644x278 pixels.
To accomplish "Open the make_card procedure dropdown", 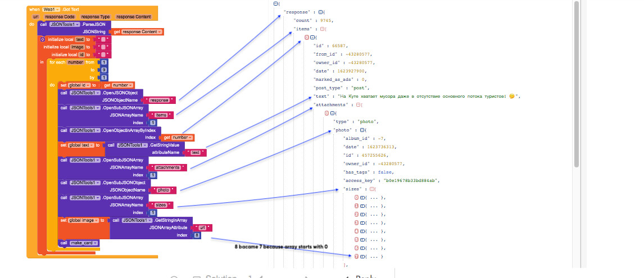I will [96, 243].
